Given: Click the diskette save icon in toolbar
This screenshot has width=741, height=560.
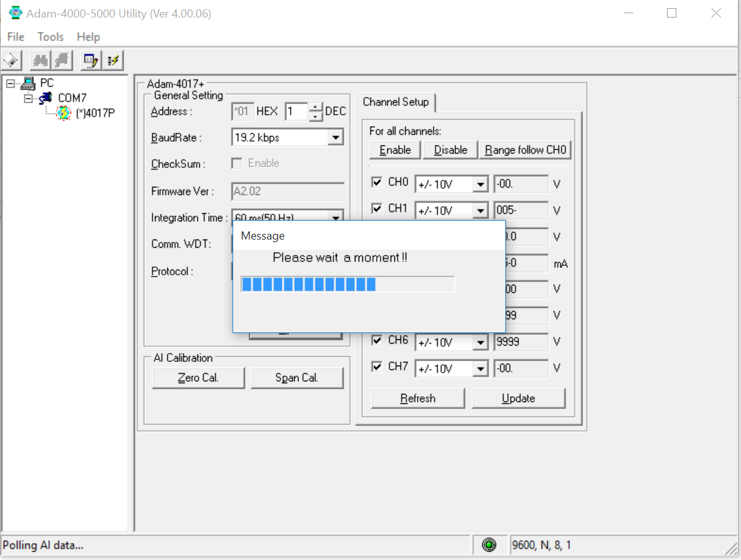Looking at the screenshot, I should point(11,60).
